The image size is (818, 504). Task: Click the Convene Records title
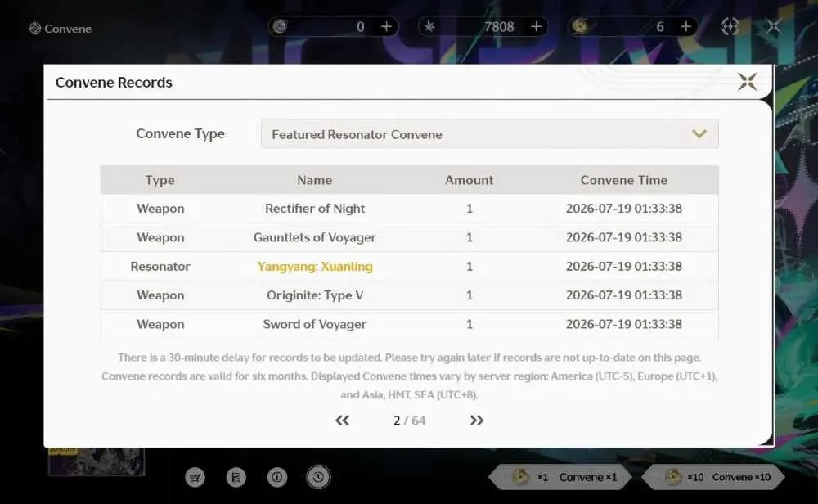click(114, 83)
